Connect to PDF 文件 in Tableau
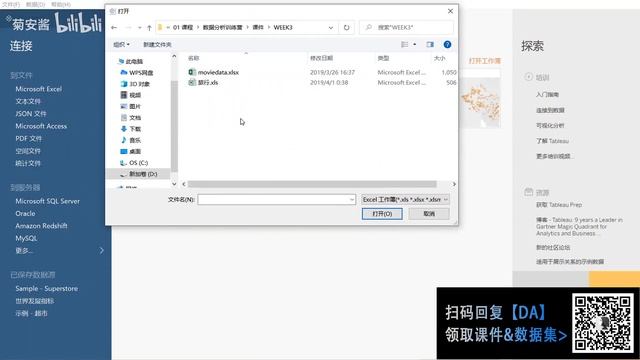The height and width of the screenshot is (360, 640). 29,138
